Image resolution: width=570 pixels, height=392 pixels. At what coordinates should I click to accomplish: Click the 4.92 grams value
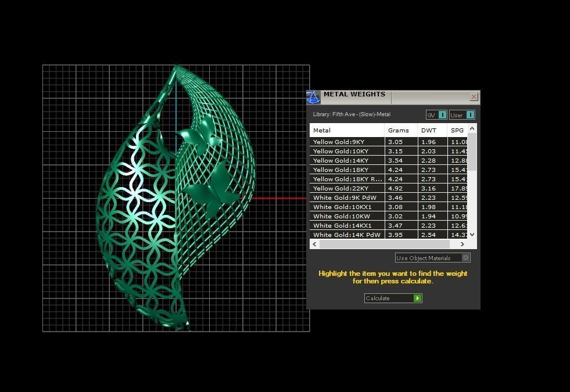click(395, 189)
